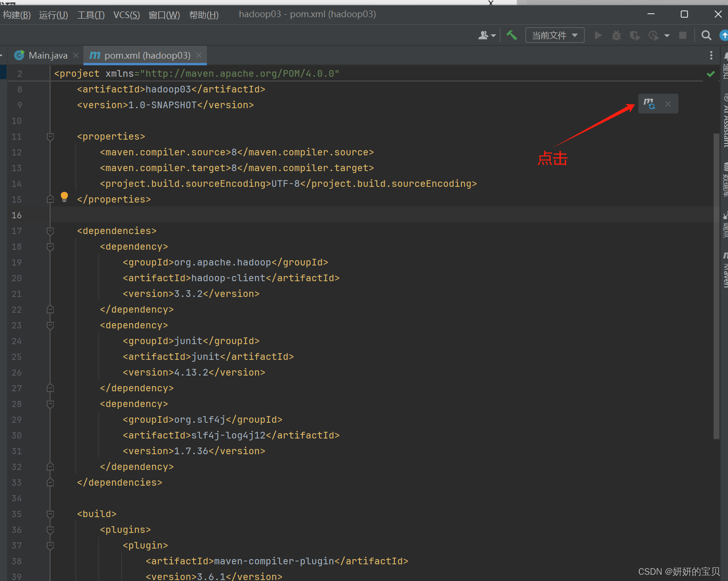This screenshot has height=581, width=728.
Task: Open the Search Everywhere magnifier
Action: [707, 35]
